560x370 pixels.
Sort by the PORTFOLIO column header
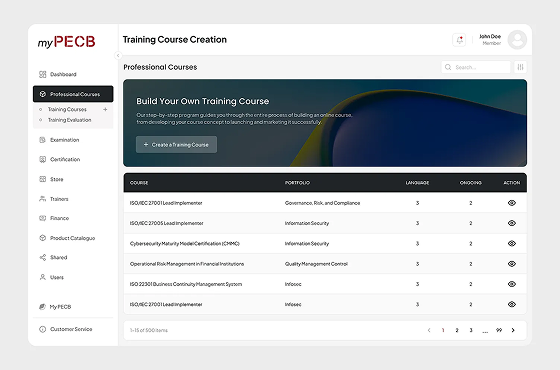click(298, 182)
